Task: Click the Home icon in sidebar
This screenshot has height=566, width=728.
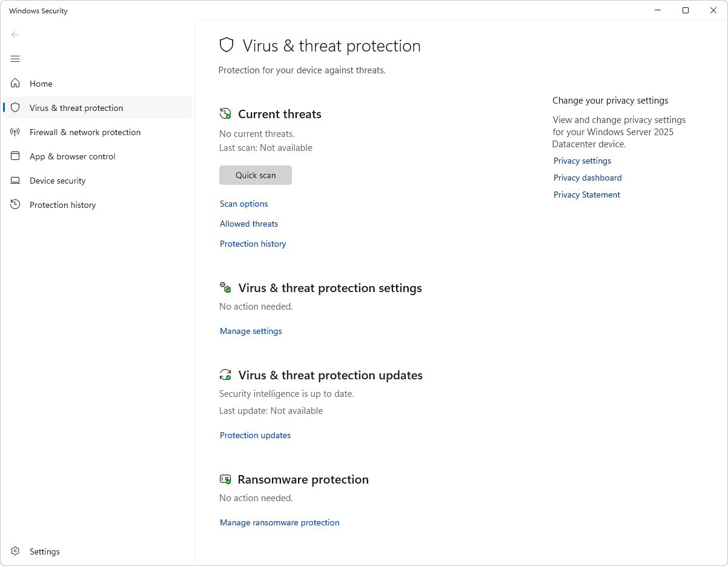Action: (x=16, y=84)
